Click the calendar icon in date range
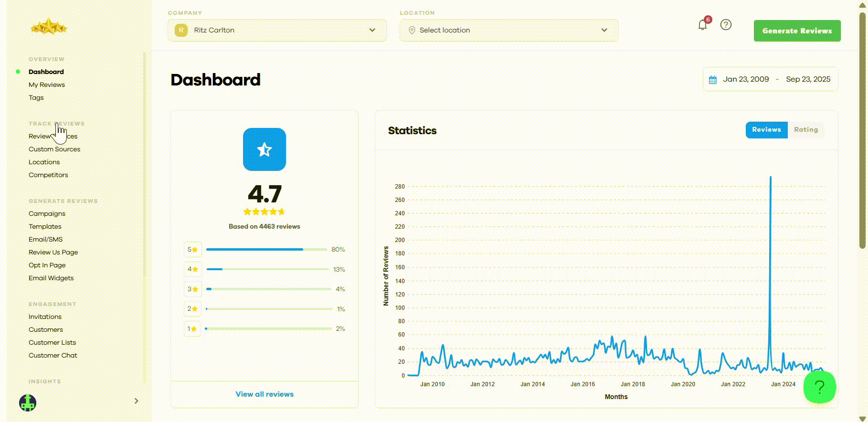The height and width of the screenshot is (422, 868). point(713,80)
